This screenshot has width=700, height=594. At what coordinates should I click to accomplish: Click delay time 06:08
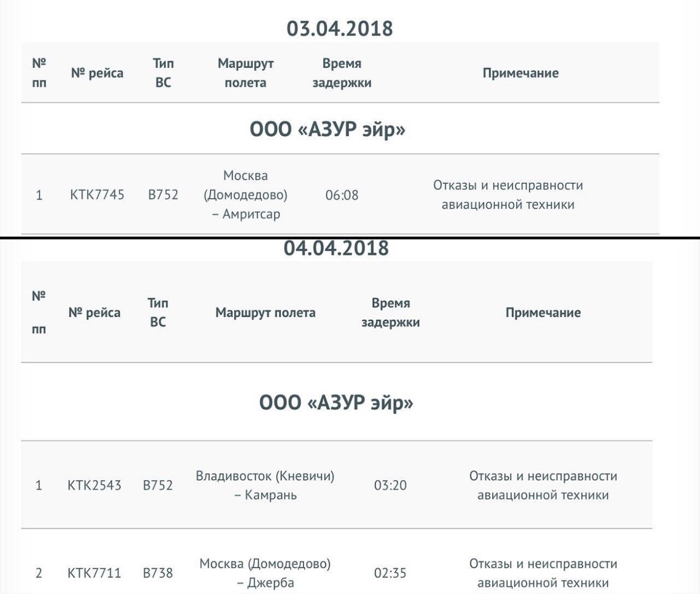[342, 195]
